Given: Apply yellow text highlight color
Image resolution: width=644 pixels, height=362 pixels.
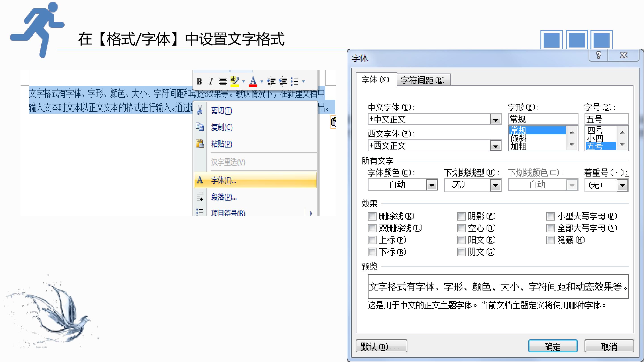Looking at the screenshot, I should [x=235, y=81].
